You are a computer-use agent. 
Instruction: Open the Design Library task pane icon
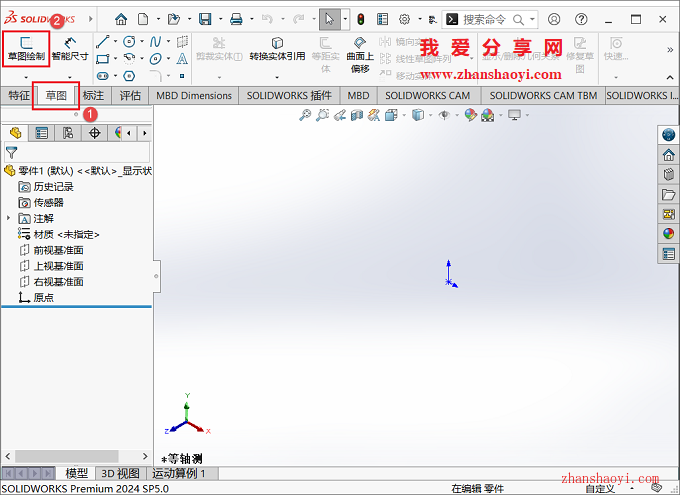669,174
